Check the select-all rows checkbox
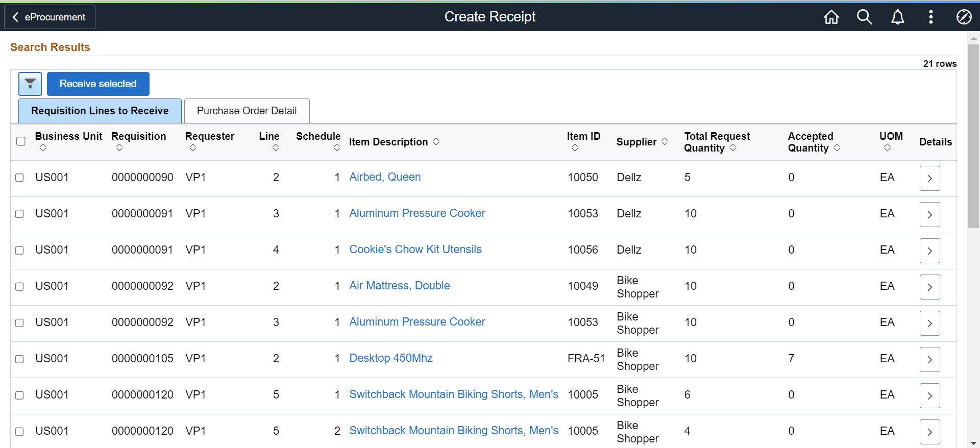 (x=21, y=141)
